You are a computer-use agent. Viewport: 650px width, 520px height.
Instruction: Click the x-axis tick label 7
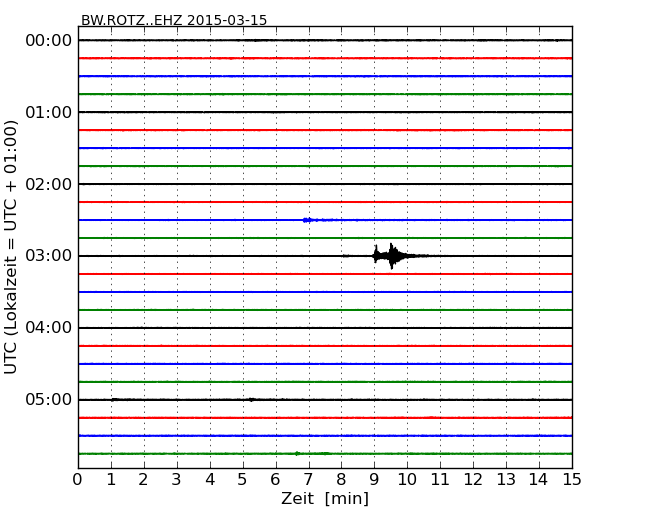pos(308,480)
